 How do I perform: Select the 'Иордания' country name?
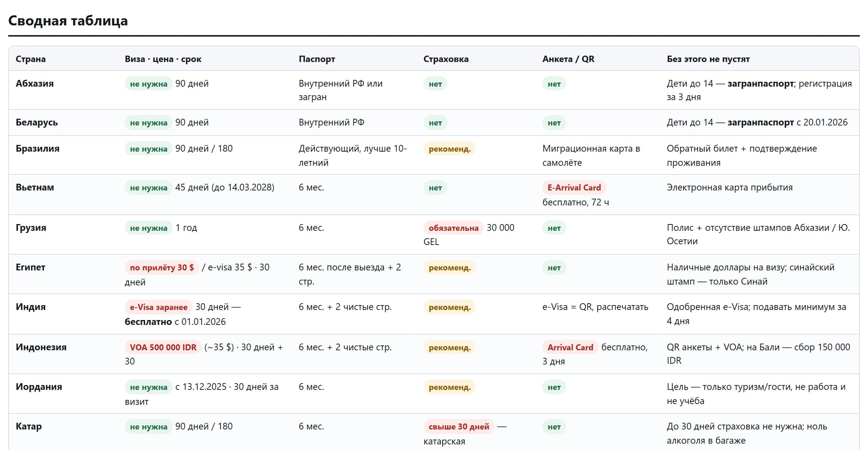click(x=39, y=387)
